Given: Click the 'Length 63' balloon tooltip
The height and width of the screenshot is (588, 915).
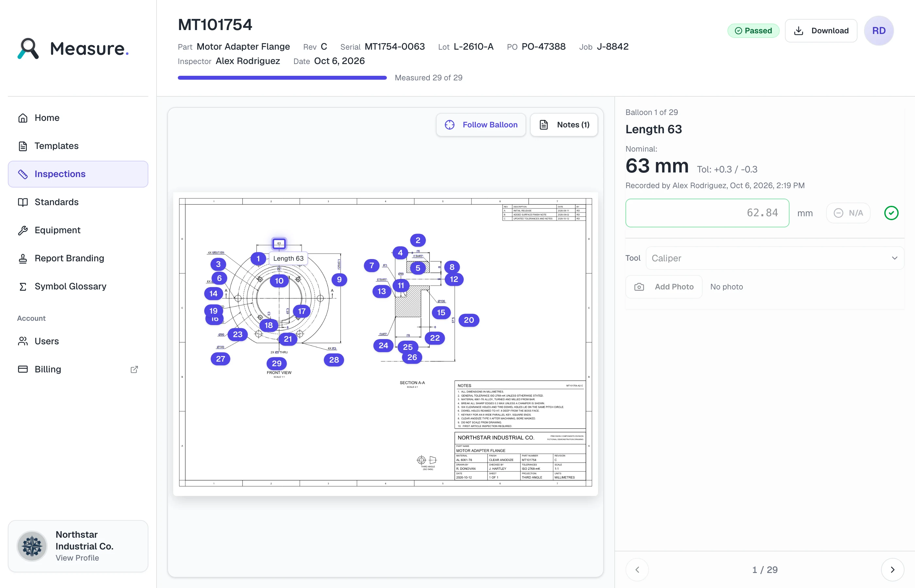Looking at the screenshot, I should tap(288, 258).
